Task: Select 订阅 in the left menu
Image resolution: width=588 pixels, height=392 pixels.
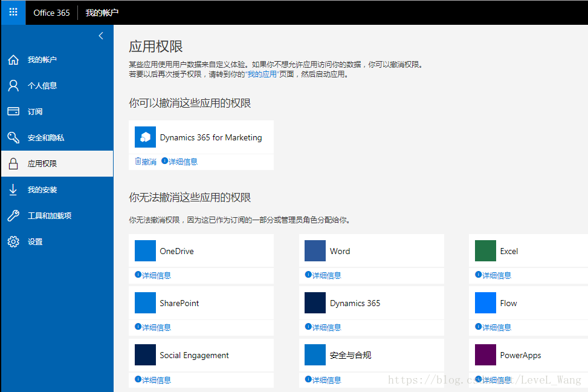Action: 35,111
